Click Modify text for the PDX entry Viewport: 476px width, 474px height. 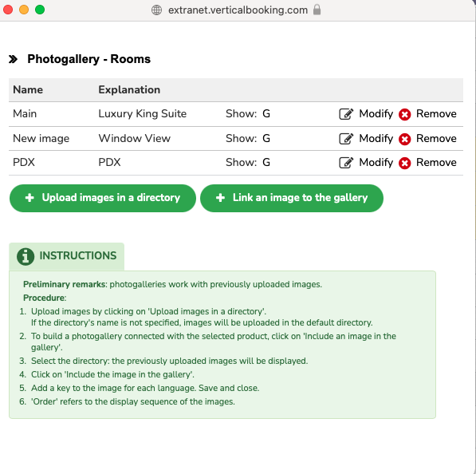[376, 162]
